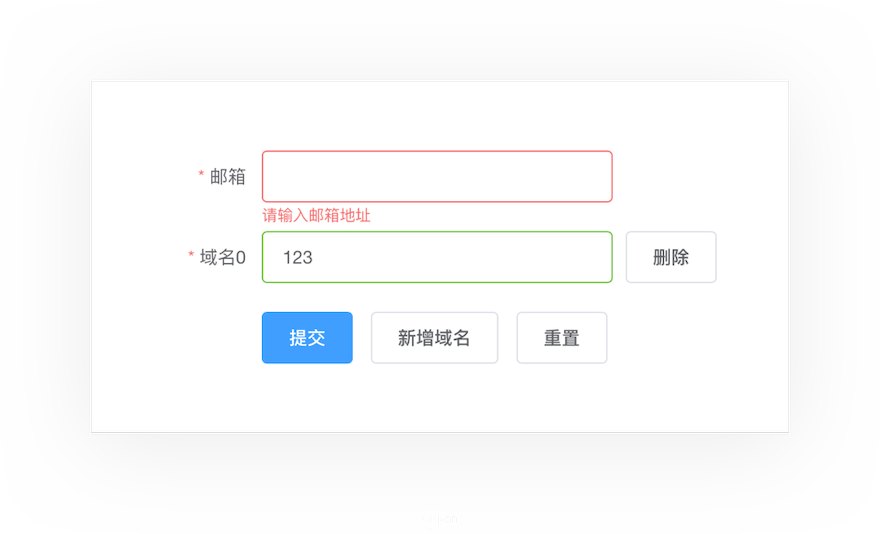
Task: Click the 域名0 field label
Action: [x=222, y=257]
